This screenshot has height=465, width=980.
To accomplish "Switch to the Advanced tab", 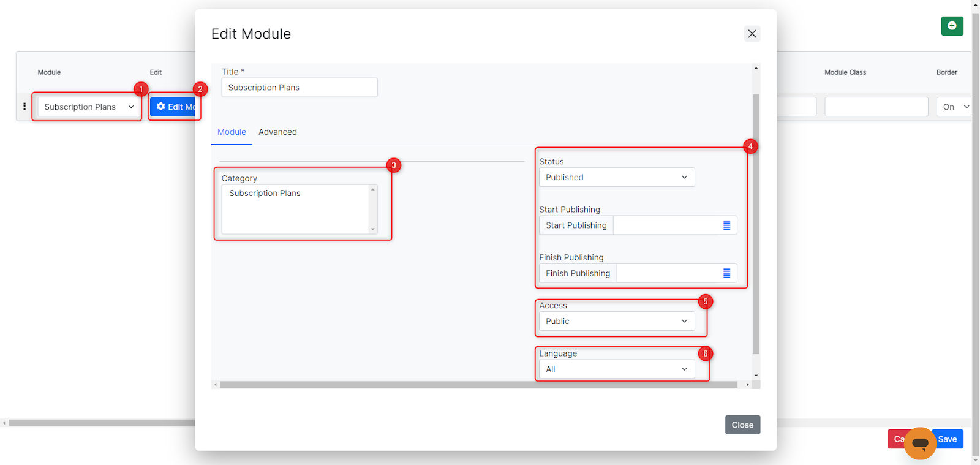I will tap(277, 132).
